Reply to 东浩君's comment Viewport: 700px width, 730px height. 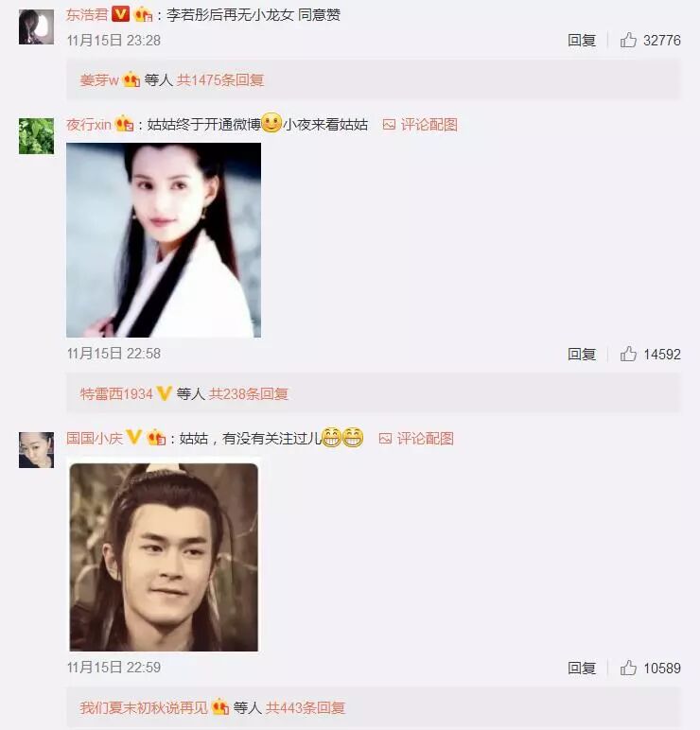coord(581,40)
